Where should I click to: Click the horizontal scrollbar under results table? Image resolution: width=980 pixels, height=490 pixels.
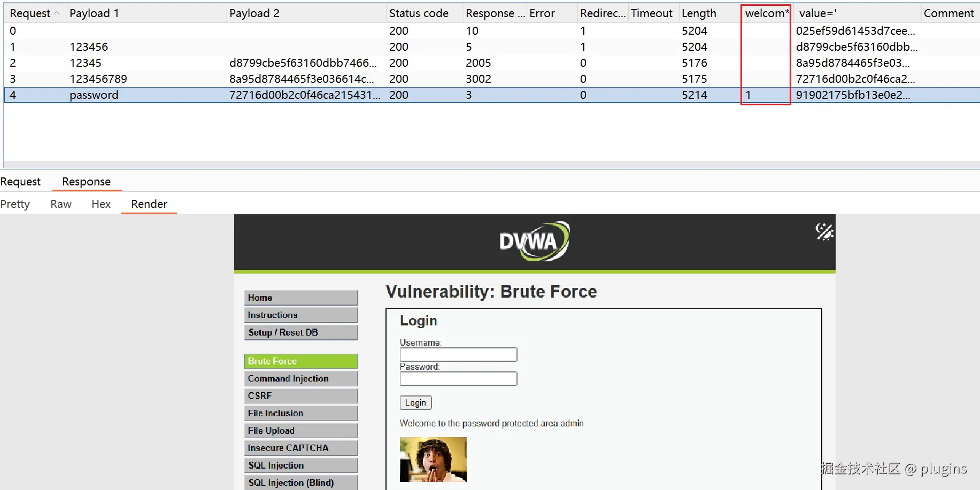click(492, 165)
